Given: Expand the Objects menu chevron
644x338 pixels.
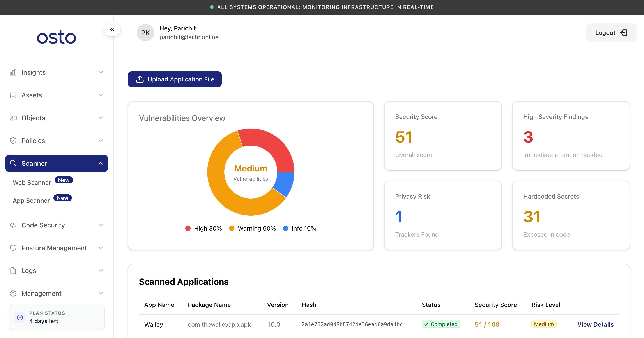Looking at the screenshot, I should pyautogui.click(x=101, y=118).
